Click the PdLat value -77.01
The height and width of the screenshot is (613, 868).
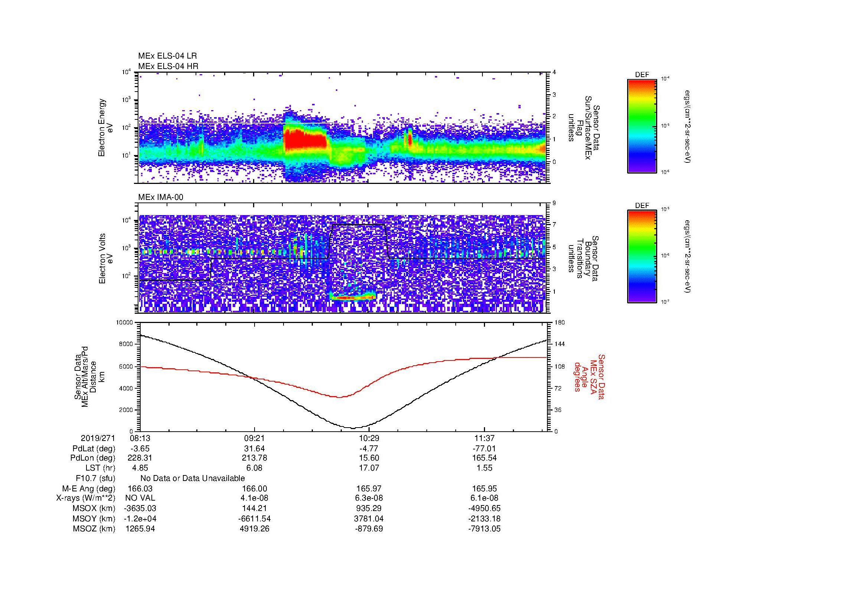(484, 449)
